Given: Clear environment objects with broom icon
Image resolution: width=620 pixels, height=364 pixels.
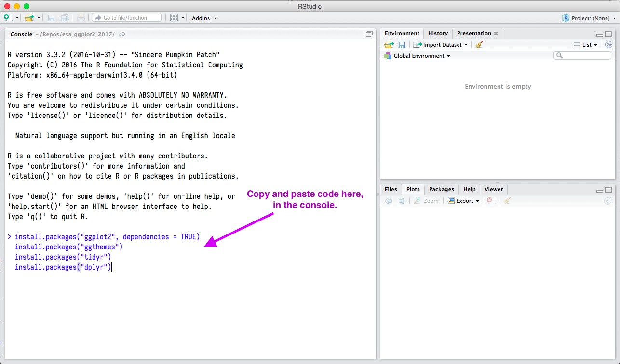Looking at the screenshot, I should click(x=479, y=45).
